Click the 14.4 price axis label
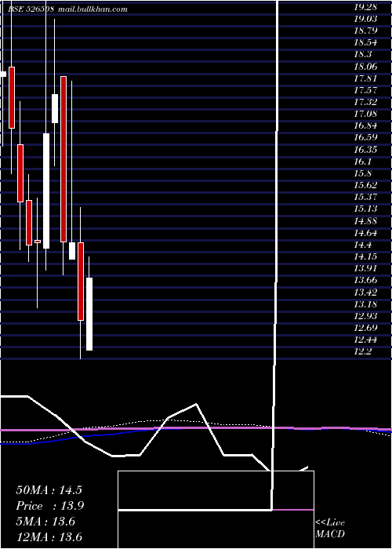392x549 pixels. [363, 245]
